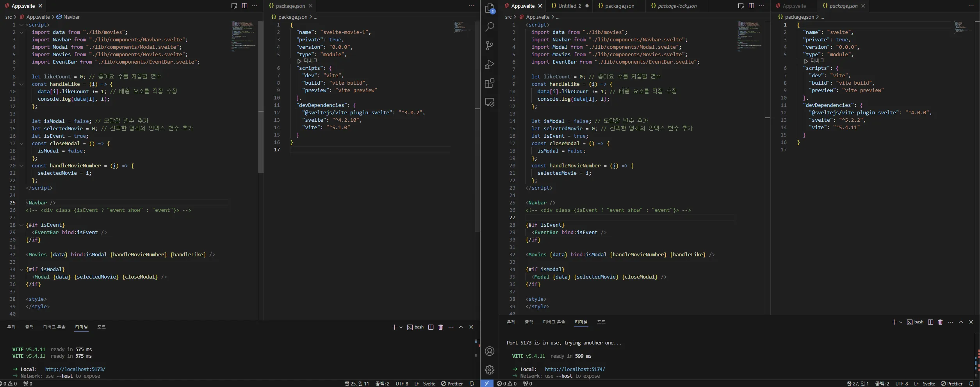
Task: Open Extensions view in the activity bar
Action: click(490, 83)
